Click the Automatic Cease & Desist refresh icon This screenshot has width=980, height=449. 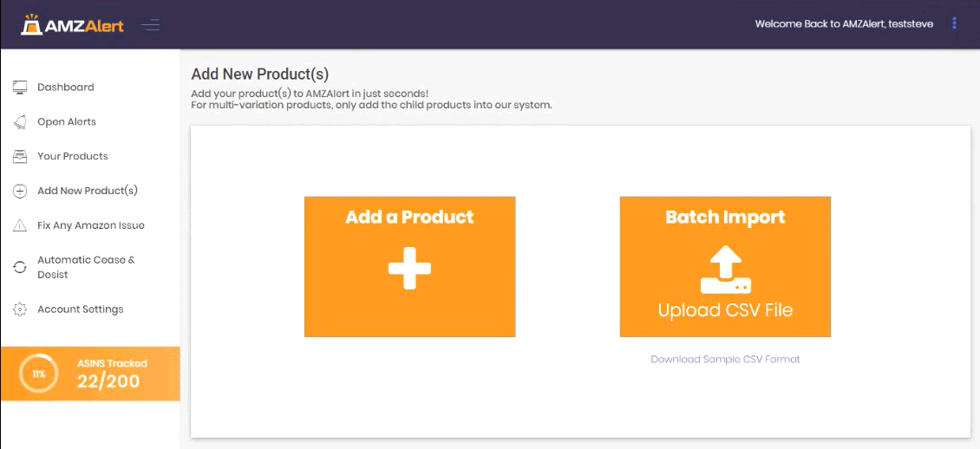pos(20,267)
